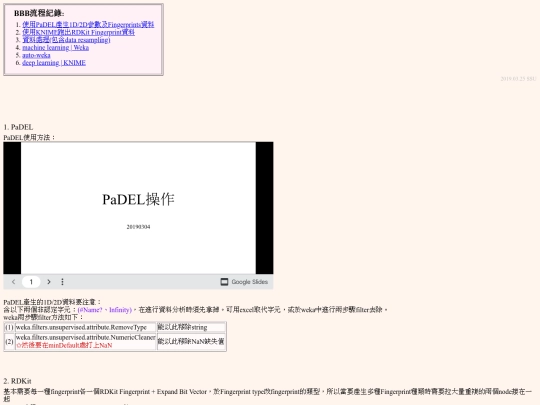Go to previous slide arrow
Image resolution: width=540 pixels, height=405 pixels.
click(13, 282)
